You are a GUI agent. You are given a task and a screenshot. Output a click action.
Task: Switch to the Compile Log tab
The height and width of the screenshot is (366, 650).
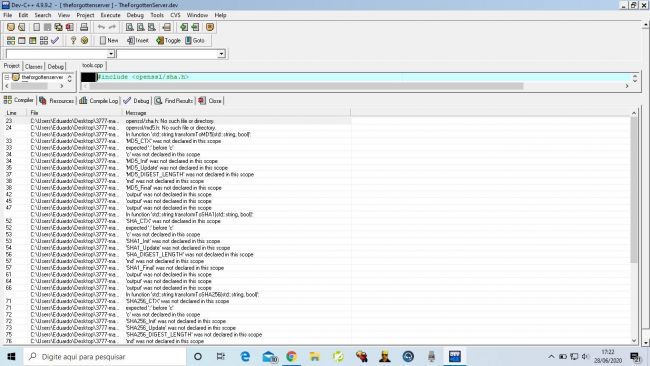(x=99, y=101)
